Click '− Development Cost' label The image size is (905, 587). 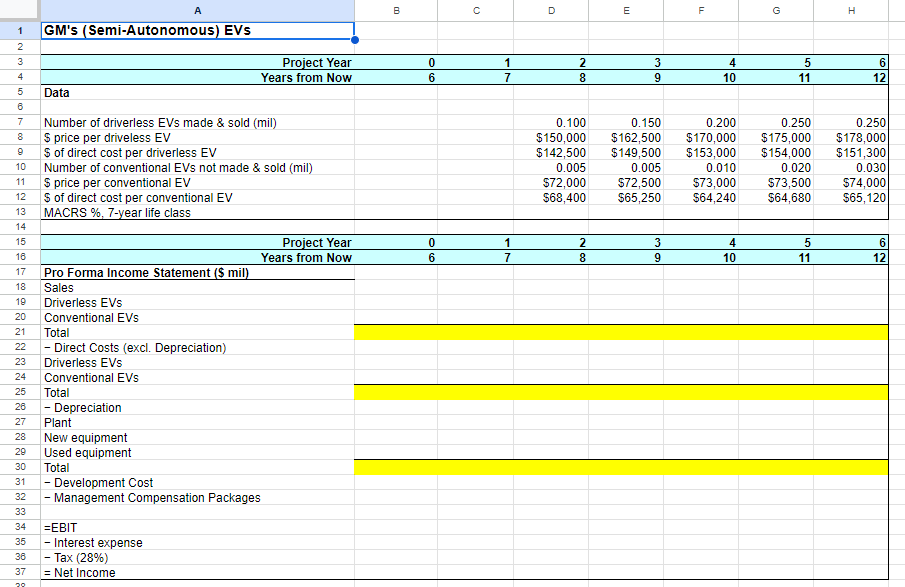click(99, 483)
